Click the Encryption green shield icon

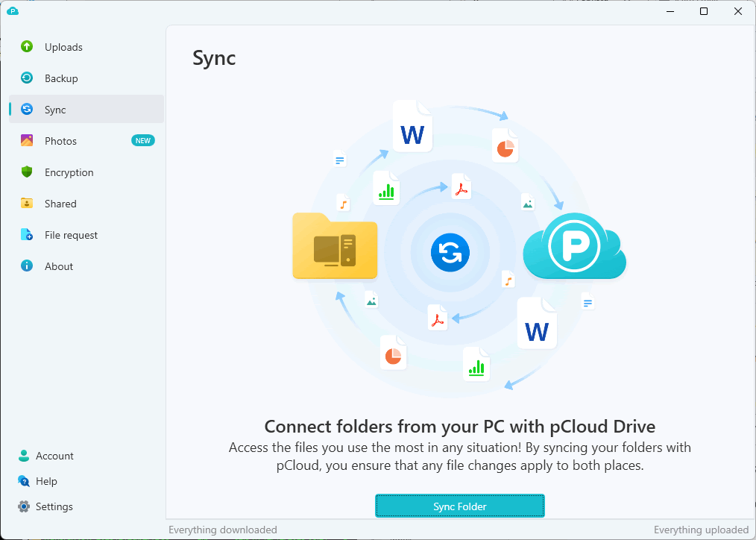pyautogui.click(x=27, y=172)
